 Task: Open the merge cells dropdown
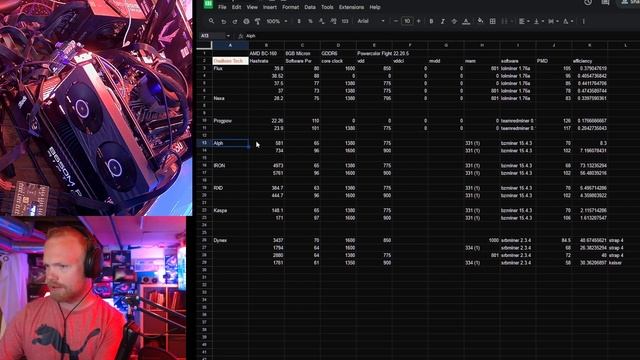pos(506,21)
